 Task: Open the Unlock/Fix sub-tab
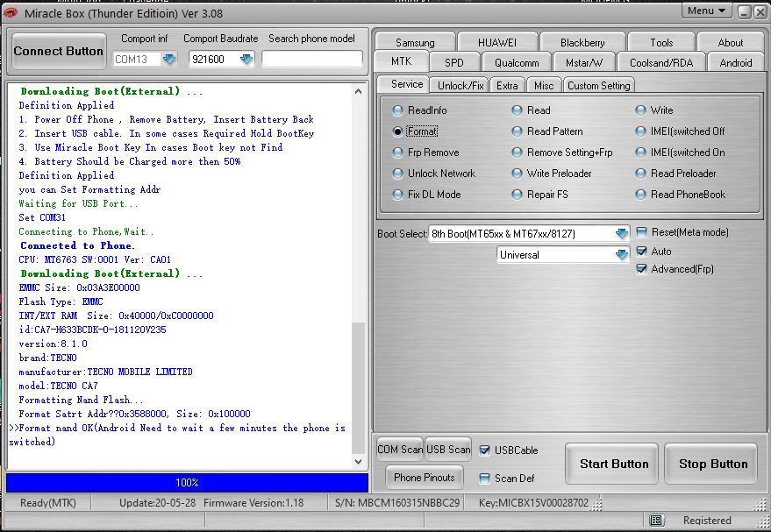460,86
